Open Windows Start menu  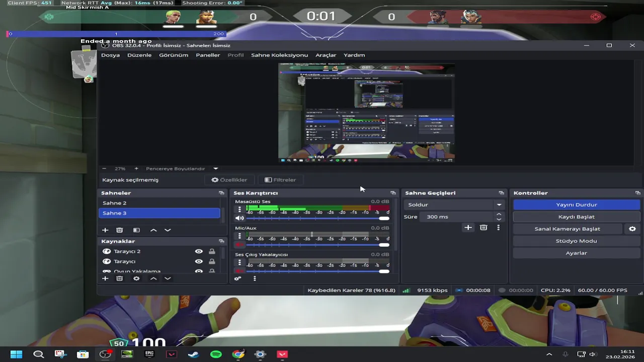pos(16,354)
